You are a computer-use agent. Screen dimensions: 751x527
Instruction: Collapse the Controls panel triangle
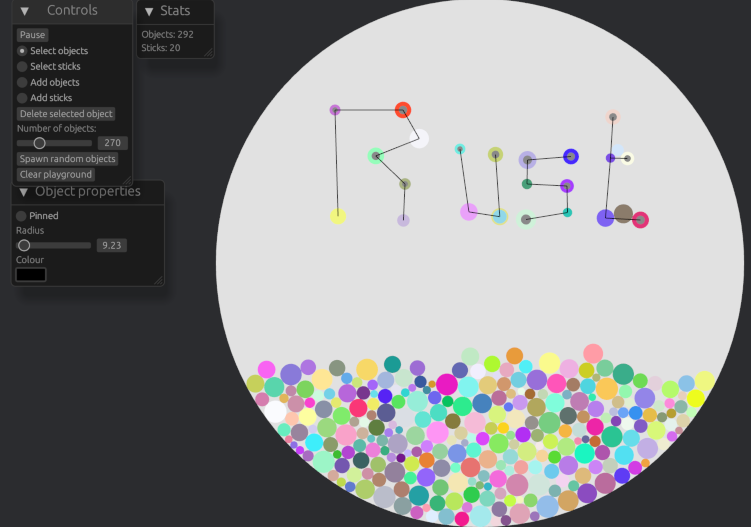pos(24,11)
